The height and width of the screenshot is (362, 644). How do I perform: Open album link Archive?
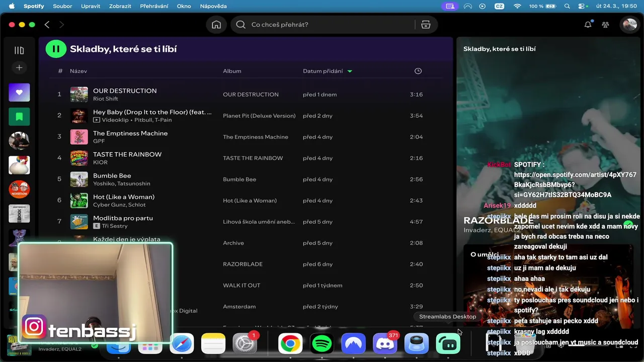(x=233, y=243)
